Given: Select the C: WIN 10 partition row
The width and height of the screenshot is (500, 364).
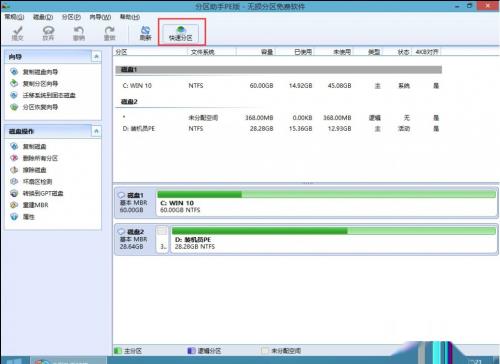Looking at the screenshot, I should 278,86.
